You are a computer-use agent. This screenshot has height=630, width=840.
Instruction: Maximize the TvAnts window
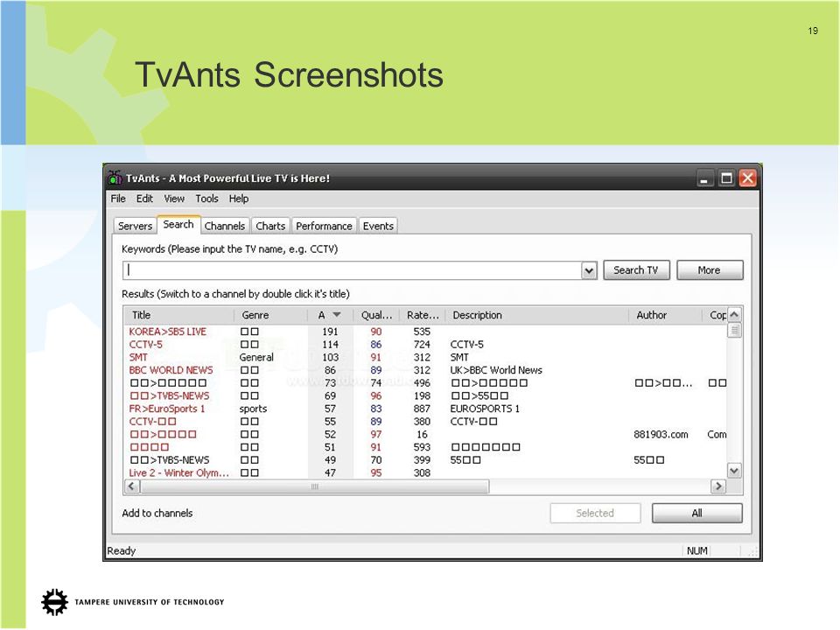pos(726,178)
